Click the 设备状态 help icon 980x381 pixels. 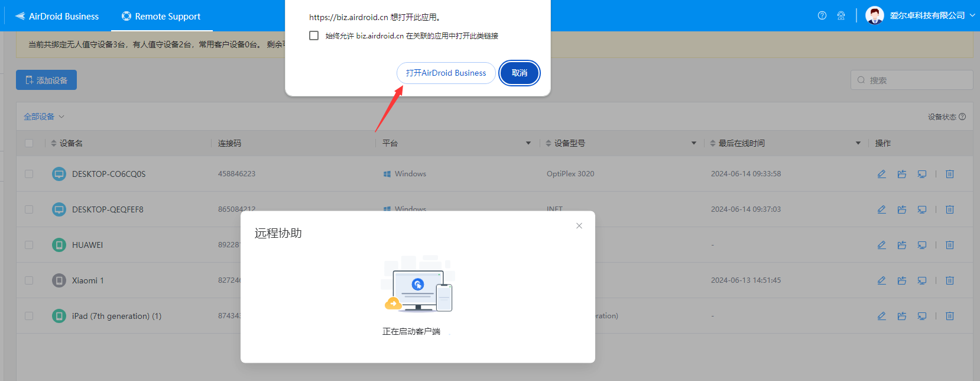[962, 117]
